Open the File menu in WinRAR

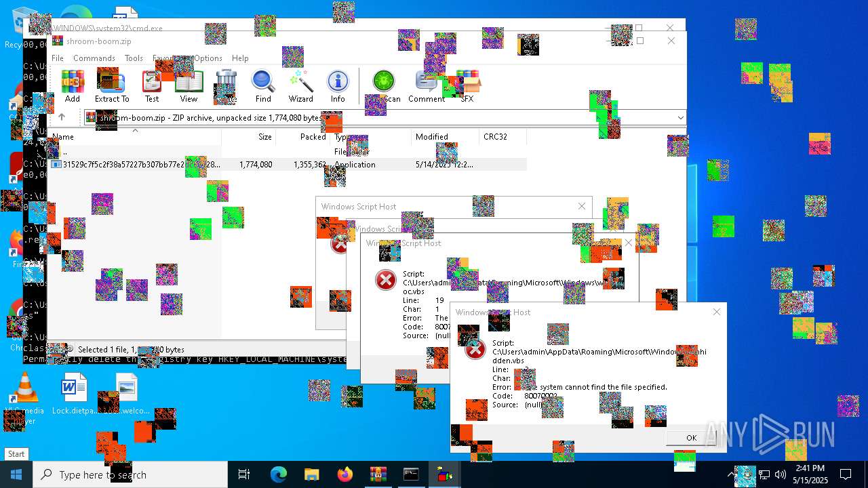pos(58,58)
